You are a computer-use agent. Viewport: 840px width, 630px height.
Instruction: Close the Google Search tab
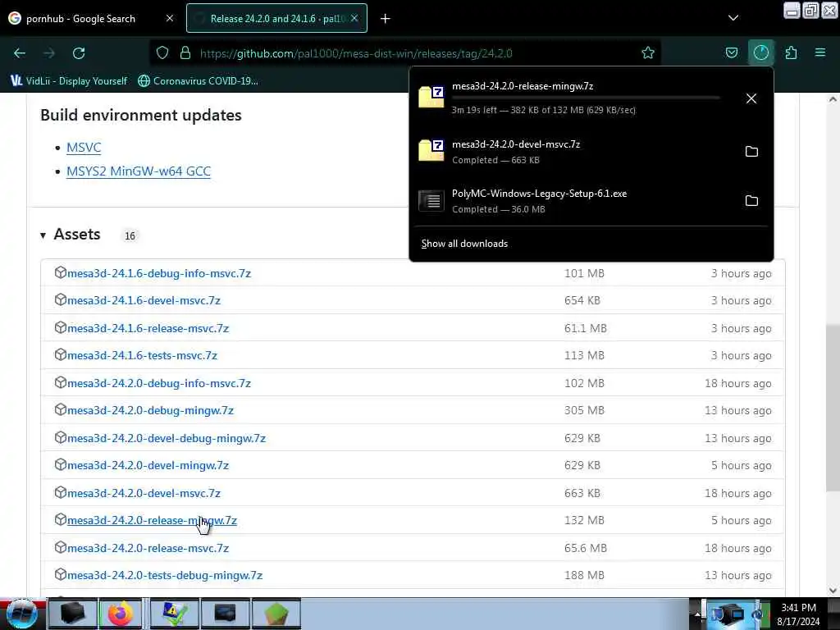[x=169, y=19]
